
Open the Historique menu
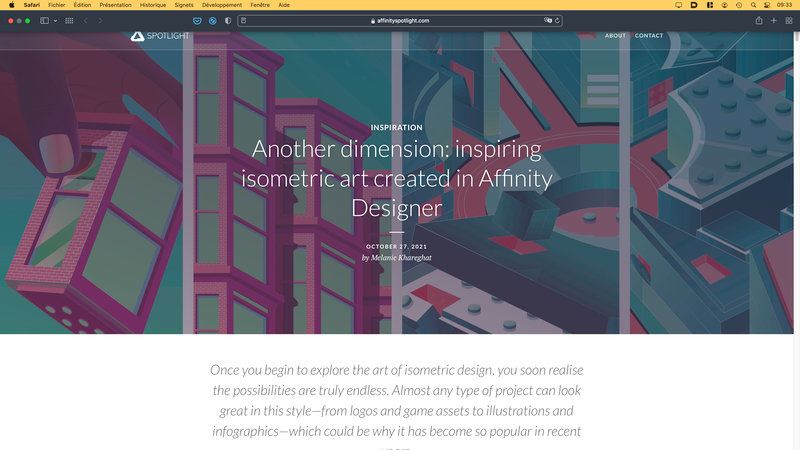(153, 5)
